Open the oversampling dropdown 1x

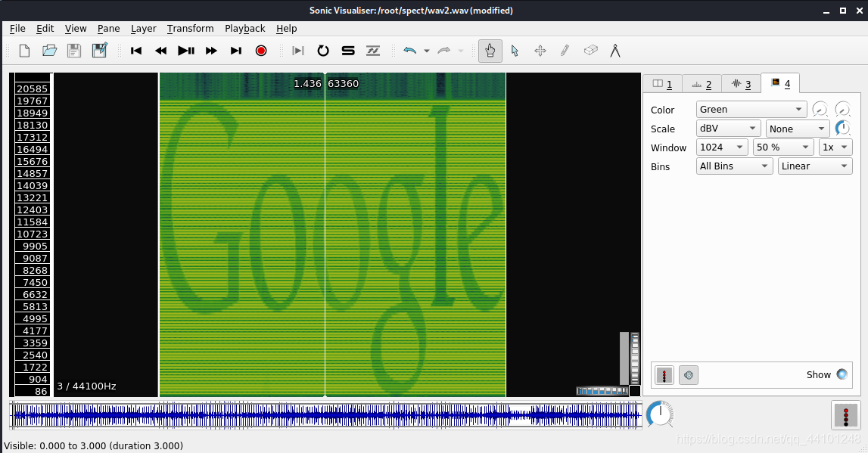tap(835, 147)
